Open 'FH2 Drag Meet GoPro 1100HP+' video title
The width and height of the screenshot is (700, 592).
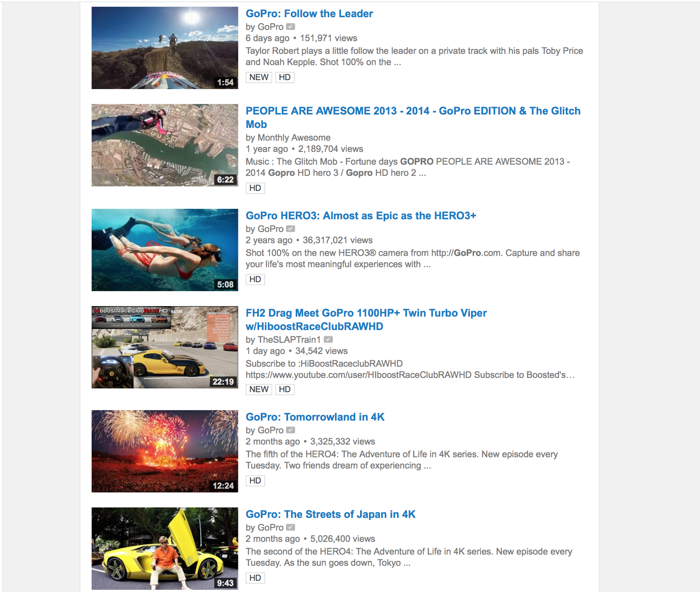click(366, 320)
